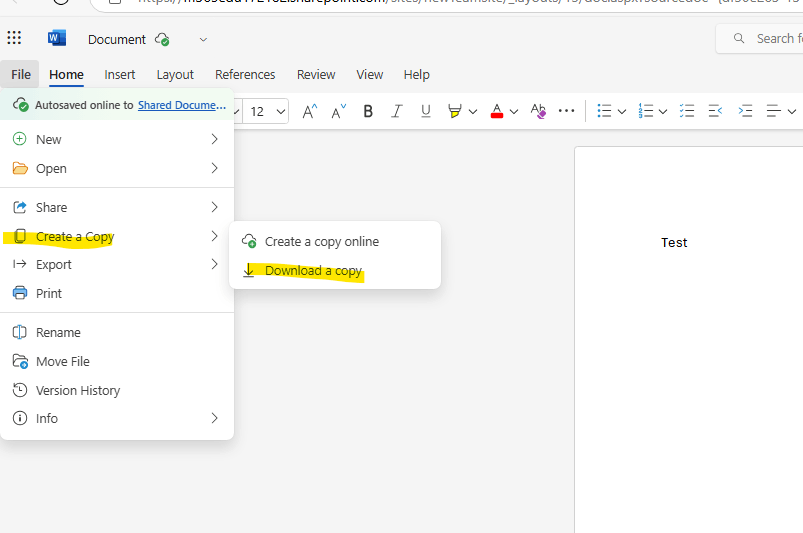Select Move File option

click(117, 361)
